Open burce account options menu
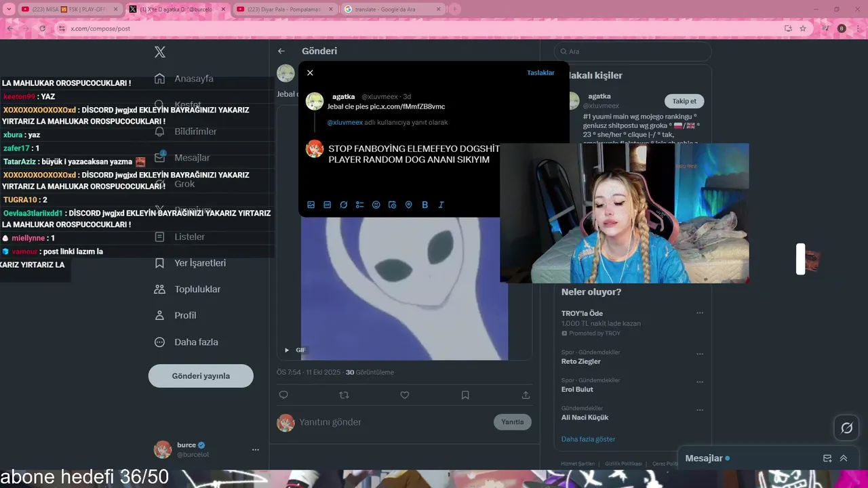The height and width of the screenshot is (488, 868). pyautogui.click(x=256, y=449)
